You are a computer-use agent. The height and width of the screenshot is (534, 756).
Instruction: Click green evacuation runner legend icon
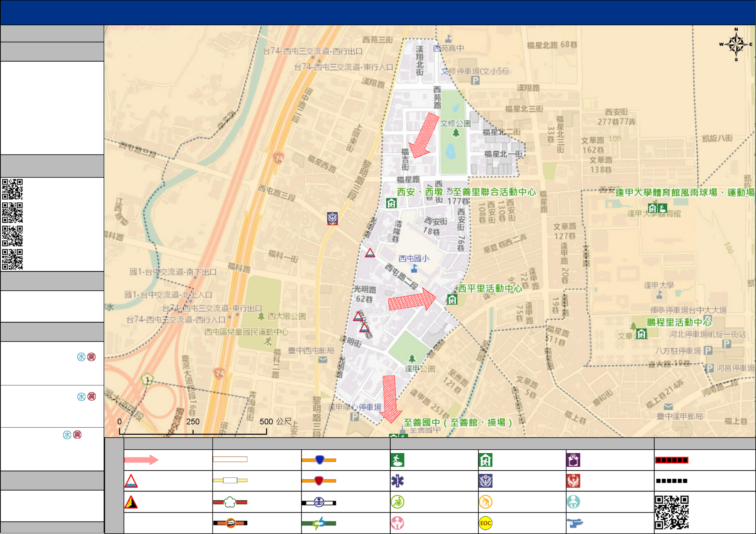397,460
